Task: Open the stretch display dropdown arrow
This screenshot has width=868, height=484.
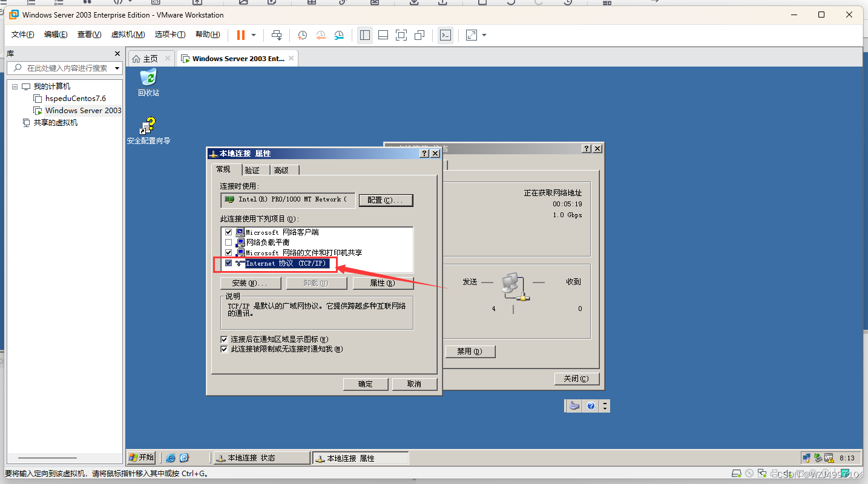Action: click(x=484, y=35)
